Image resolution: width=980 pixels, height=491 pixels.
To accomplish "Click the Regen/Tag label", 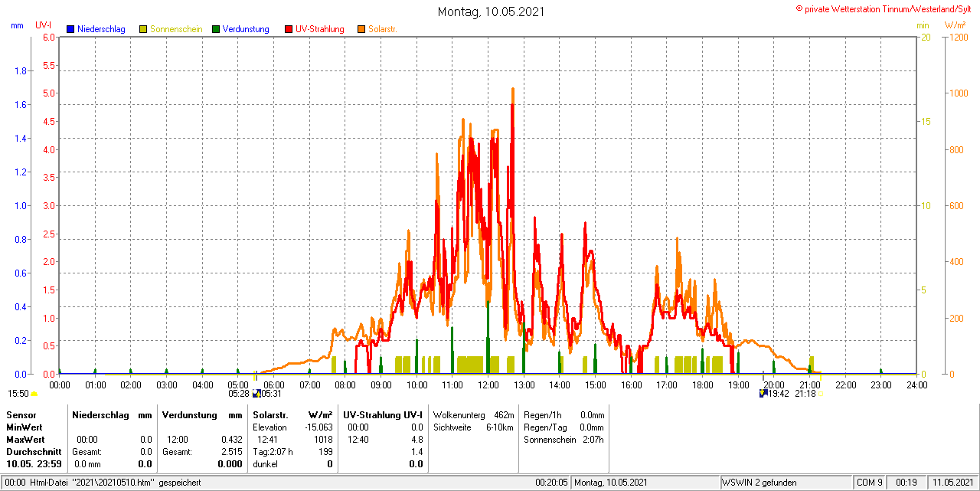I will [544, 427].
